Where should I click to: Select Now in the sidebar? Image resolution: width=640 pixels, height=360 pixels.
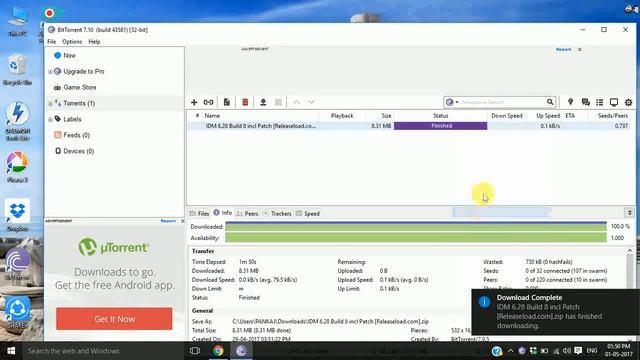(x=69, y=56)
